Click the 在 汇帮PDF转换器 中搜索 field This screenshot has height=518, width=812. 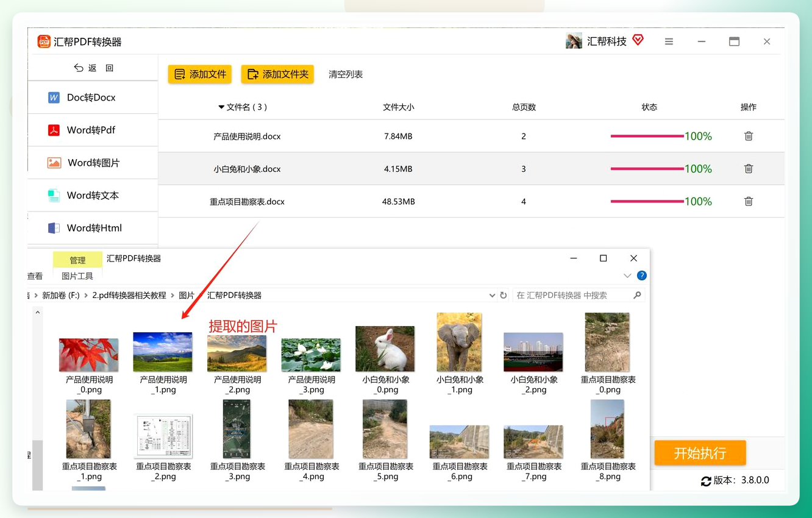(579, 295)
